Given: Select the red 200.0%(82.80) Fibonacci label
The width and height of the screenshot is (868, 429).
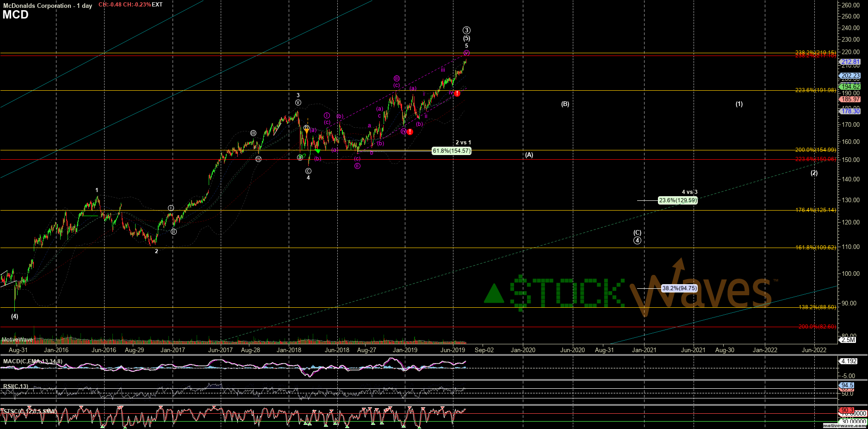Looking at the screenshot, I should pos(818,327).
